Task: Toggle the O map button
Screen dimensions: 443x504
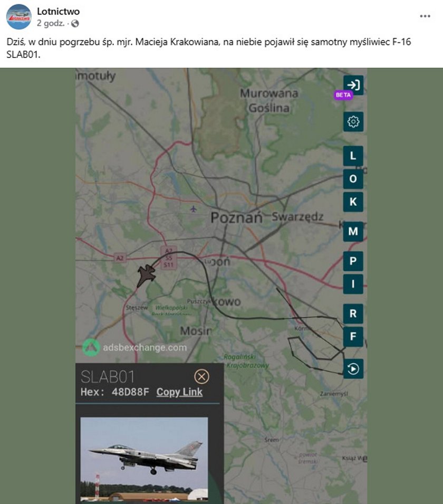Action: coord(353,179)
